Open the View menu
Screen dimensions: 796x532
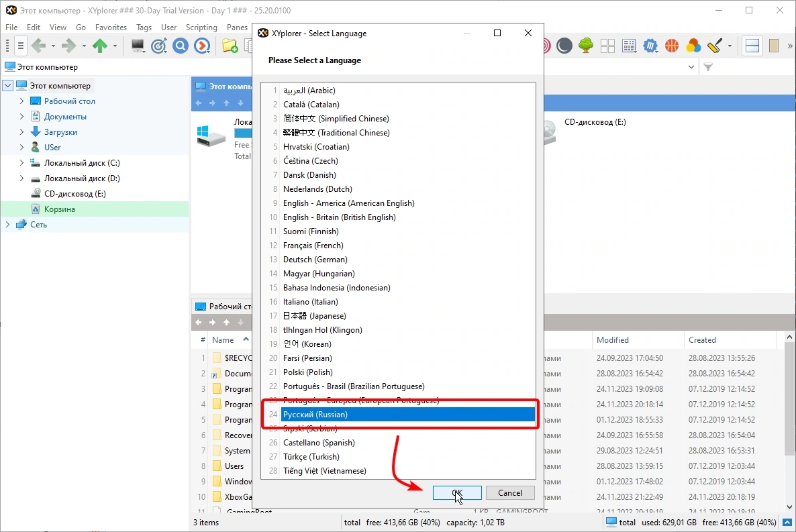[58, 28]
